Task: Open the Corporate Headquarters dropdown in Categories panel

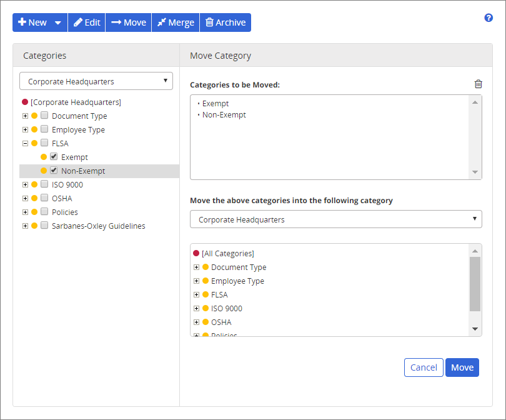Action: tap(96, 81)
